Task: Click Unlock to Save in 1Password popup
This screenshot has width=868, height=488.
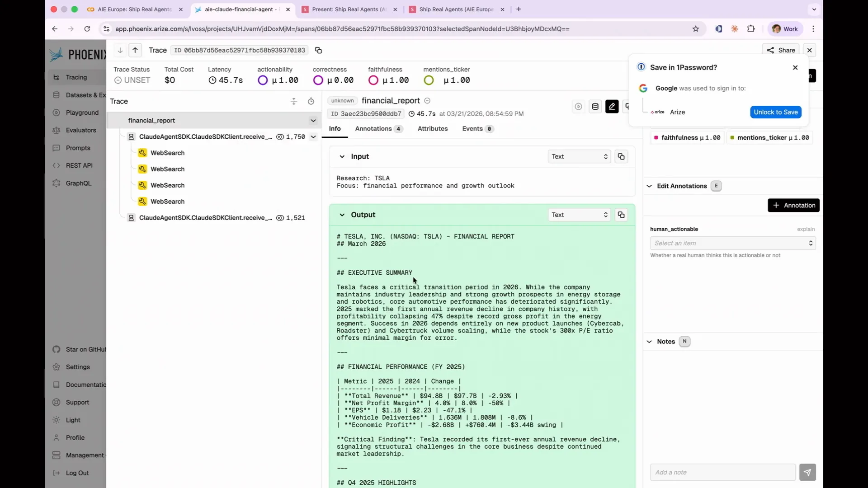Action: pyautogui.click(x=776, y=112)
